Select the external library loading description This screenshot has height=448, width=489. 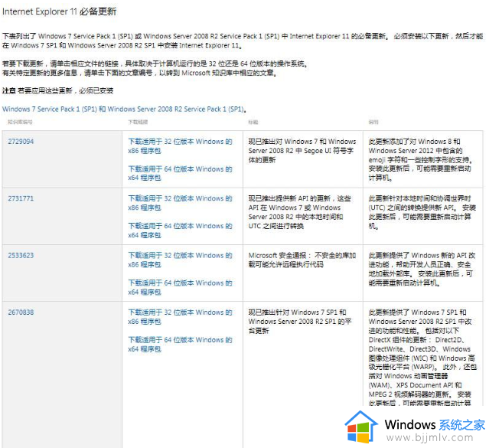click(x=422, y=269)
